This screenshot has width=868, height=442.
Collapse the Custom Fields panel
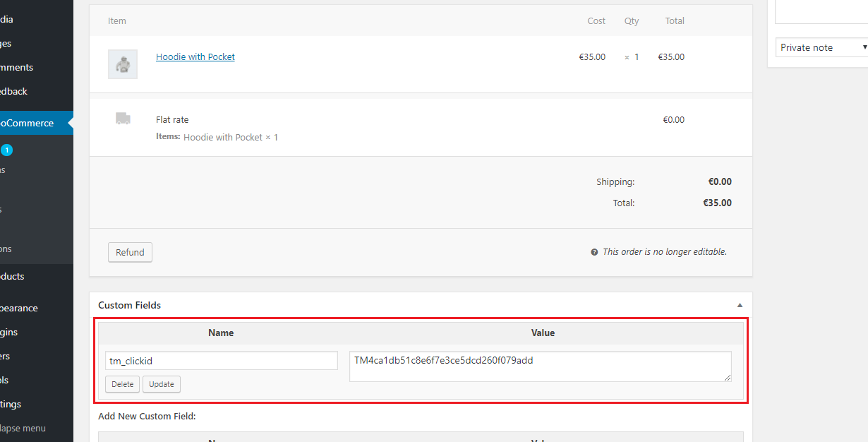pos(740,306)
